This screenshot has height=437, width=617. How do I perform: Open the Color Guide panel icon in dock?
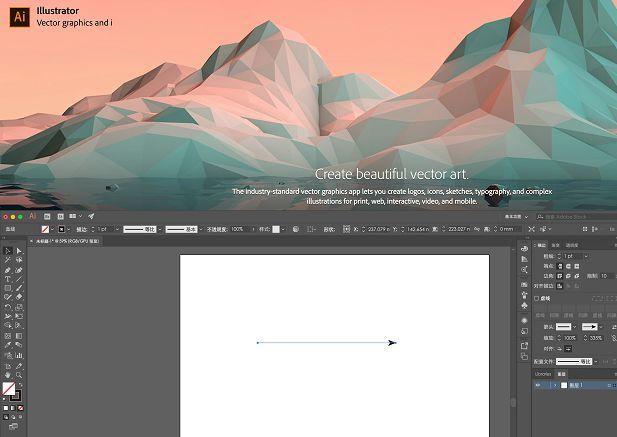pos(524,259)
